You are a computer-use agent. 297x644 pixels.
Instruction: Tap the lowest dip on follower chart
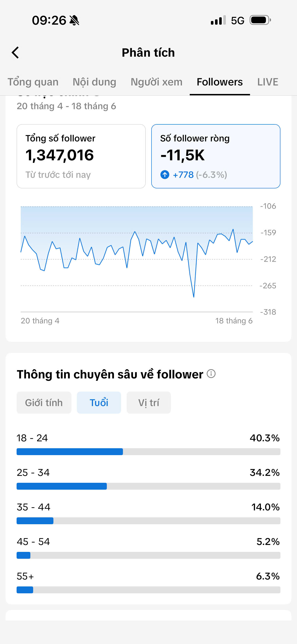[194, 296]
